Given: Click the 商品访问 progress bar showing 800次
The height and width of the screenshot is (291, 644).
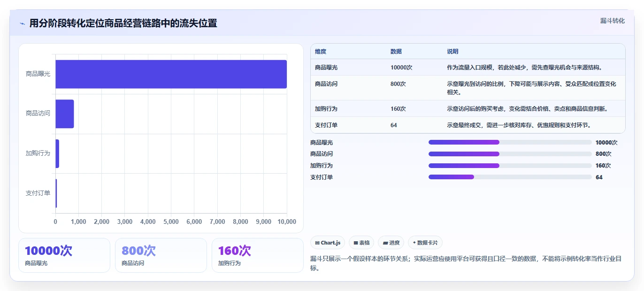Looking at the screenshot, I should tap(510, 154).
